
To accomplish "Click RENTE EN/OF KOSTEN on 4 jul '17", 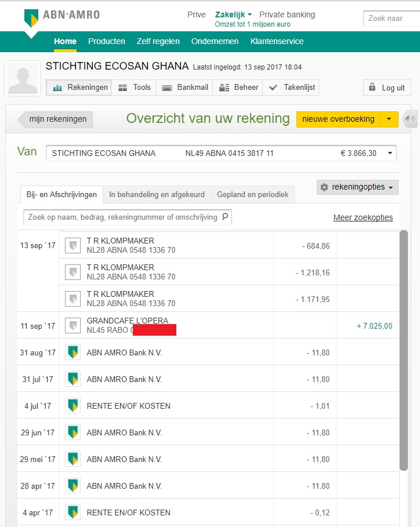I will (x=128, y=406).
